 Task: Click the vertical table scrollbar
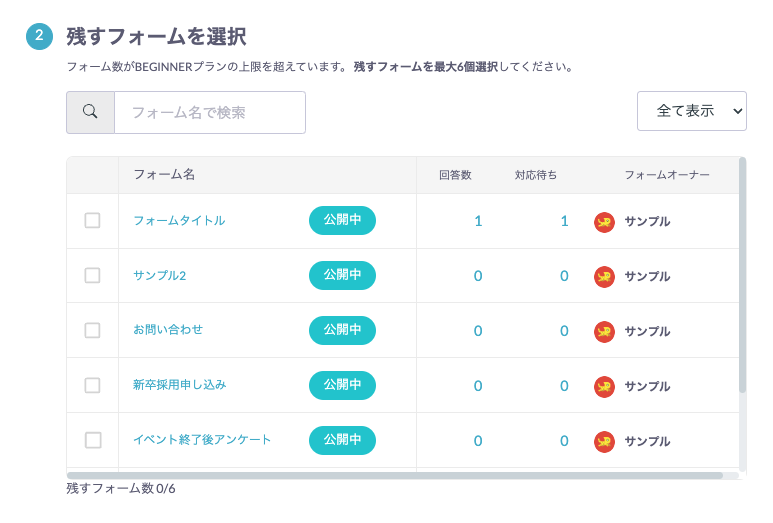(742, 275)
